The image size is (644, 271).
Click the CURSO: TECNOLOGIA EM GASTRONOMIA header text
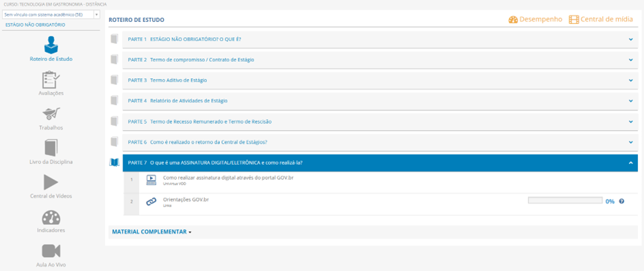pyautogui.click(x=54, y=4)
